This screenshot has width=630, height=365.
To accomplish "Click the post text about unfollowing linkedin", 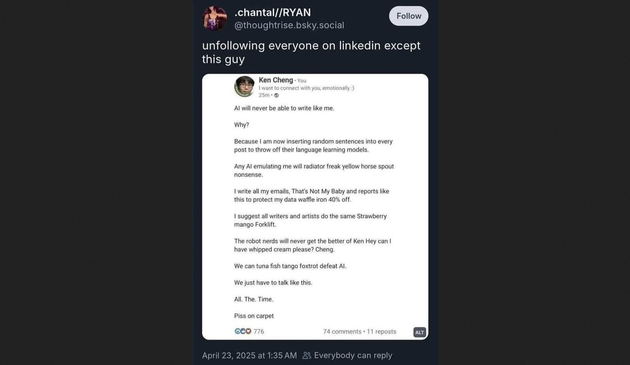I will [311, 52].
